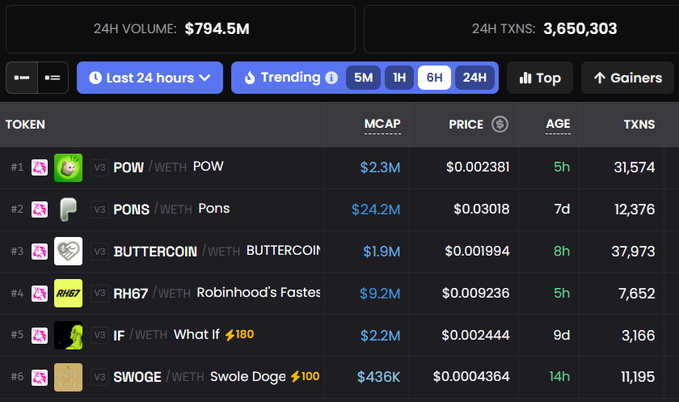
Task: Click the TOKEN column header
Action: [x=25, y=124]
